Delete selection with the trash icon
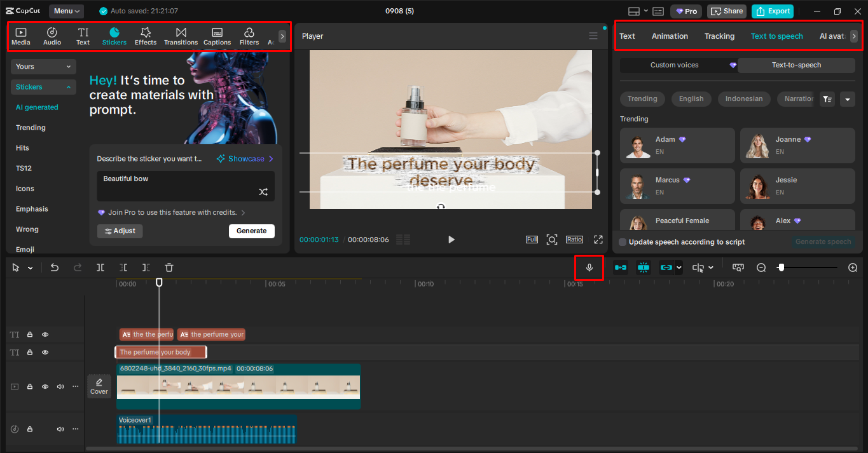 [169, 267]
